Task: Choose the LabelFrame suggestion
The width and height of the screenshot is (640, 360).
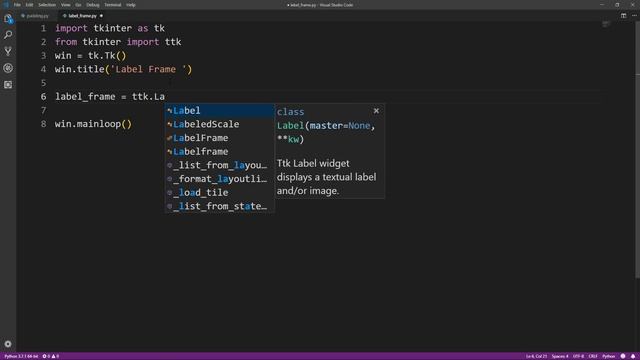Action: [x=220, y=138]
